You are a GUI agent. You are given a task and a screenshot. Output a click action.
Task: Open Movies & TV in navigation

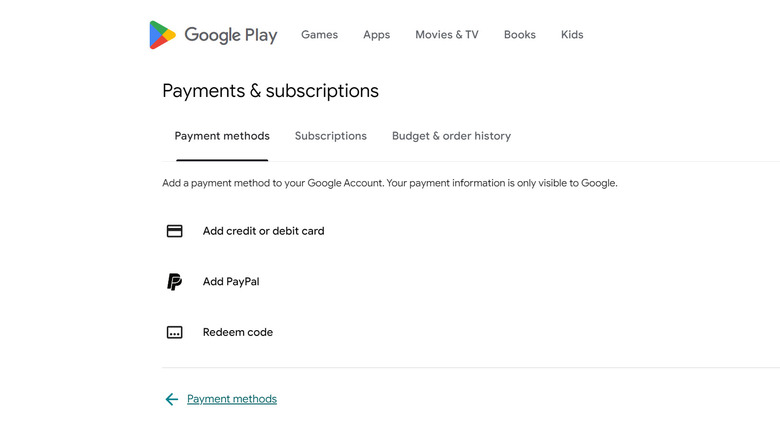coord(447,35)
